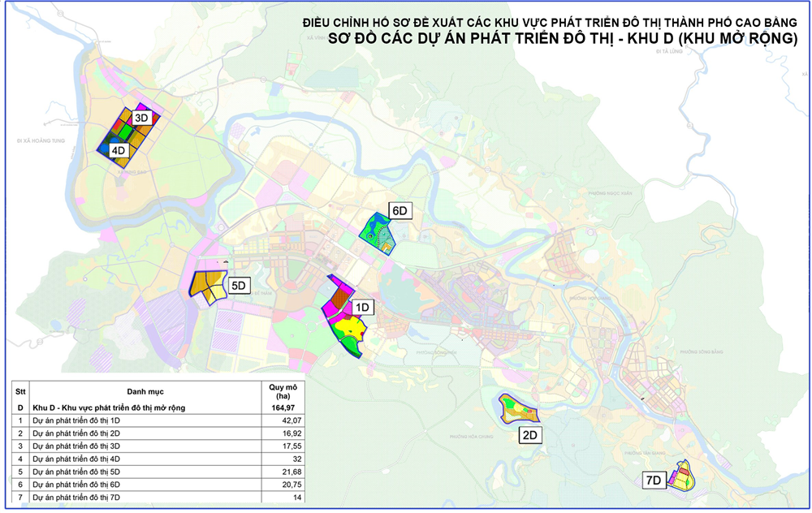Click the 3D project label on the map
Viewport: 812px width, 513px height.
(141, 119)
